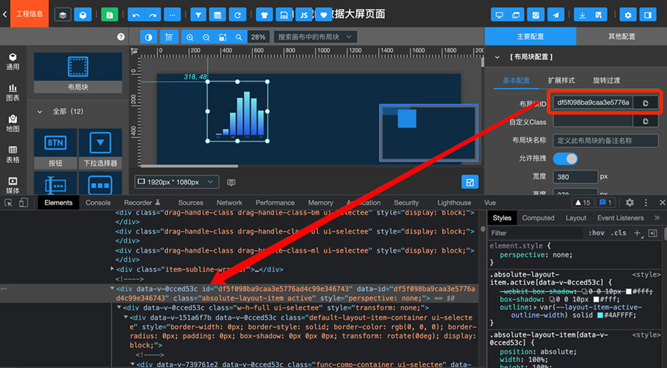Click the 布局块名称 input field
The image size is (667, 368).
pyautogui.click(x=605, y=140)
